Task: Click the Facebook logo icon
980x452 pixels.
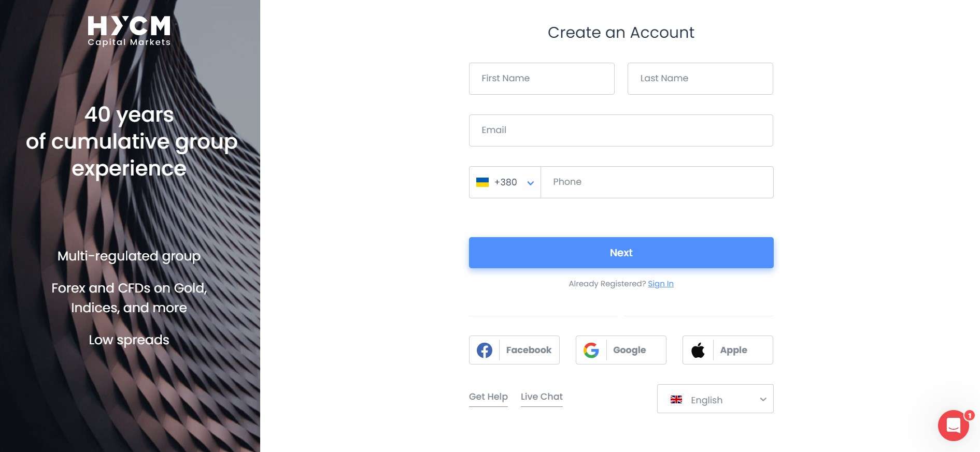Action: [x=485, y=351]
